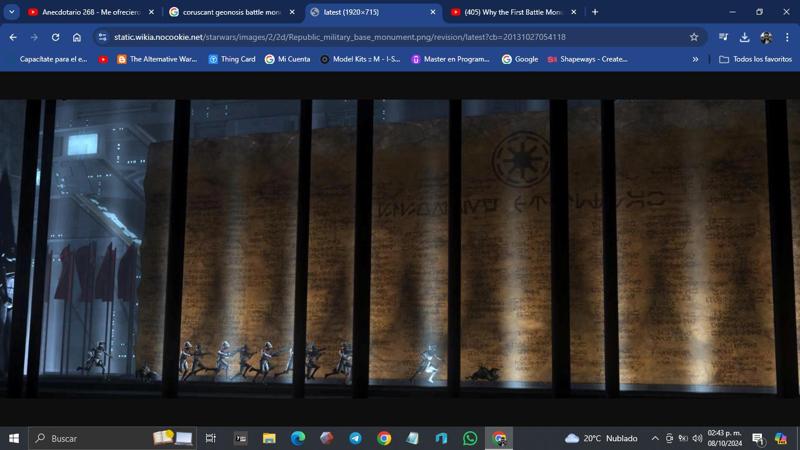This screenshot has height=450, width=800.
Task: Switch to Why the First Battle tab
Action: point(514,12)
